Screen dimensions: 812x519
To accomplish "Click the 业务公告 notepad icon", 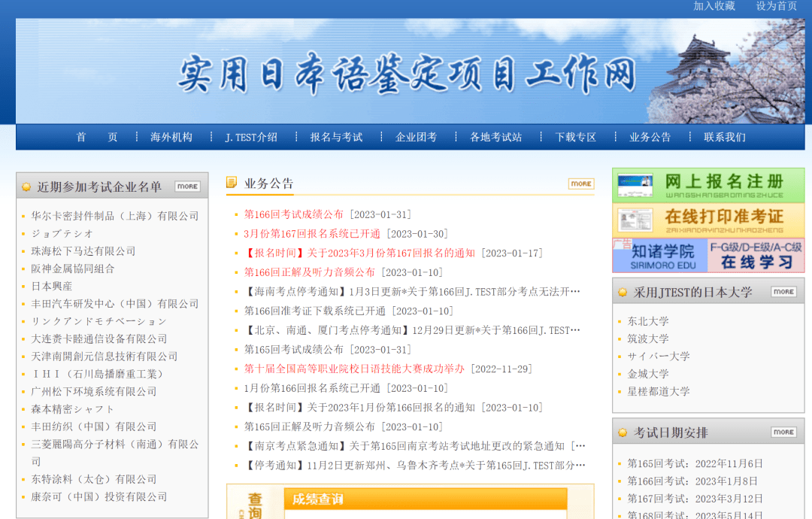I will pyautogui.click(x=232, y=183).
